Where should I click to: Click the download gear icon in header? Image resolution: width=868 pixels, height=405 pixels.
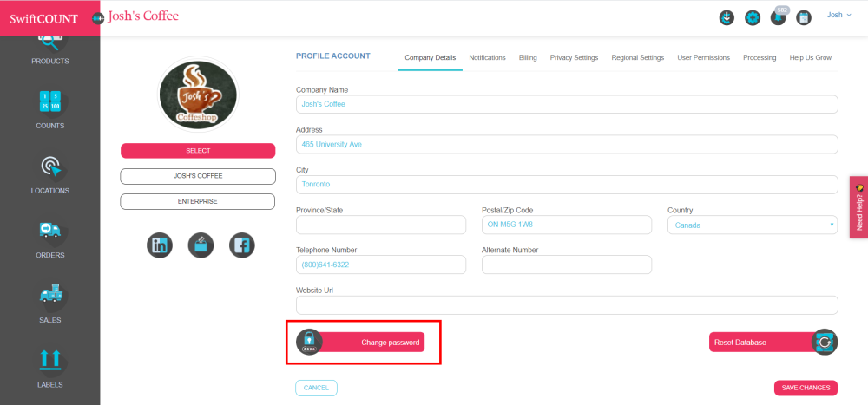[727, 17]
